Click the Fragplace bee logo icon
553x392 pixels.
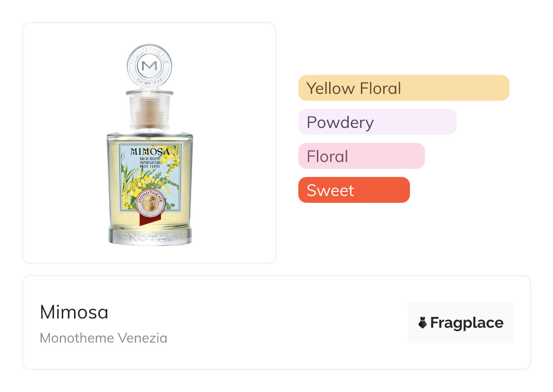[x=423, y=323]
